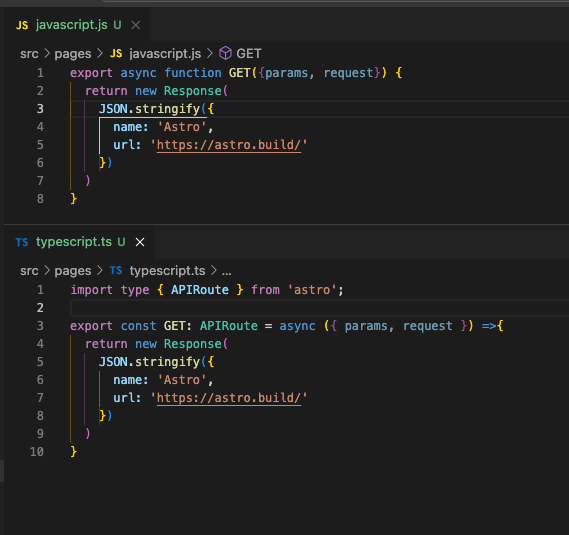Open the pages breadcrumb in the typescript.ts editor
Viewport: 569px width, 535px height.
[x=73, y=271]
